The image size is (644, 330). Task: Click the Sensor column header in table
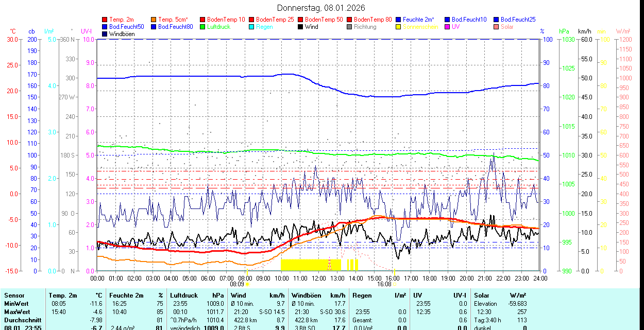point(14,296)
